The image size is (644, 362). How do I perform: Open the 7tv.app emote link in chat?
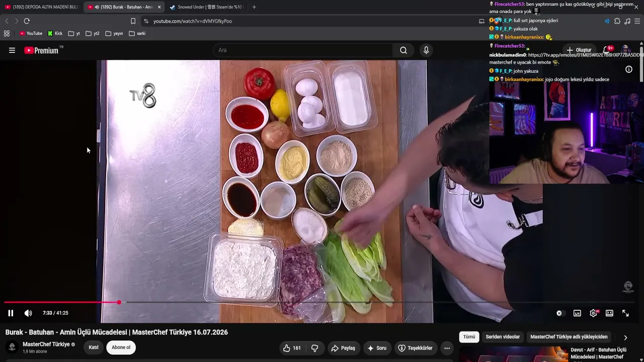(x=586, y=55)
